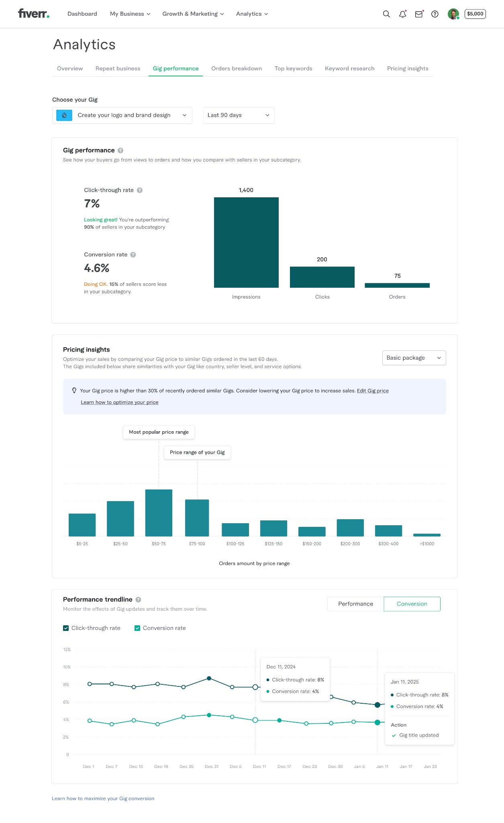Open the user profile avatar
Viewport: 504px width, 823px height.
coord(453,14)
